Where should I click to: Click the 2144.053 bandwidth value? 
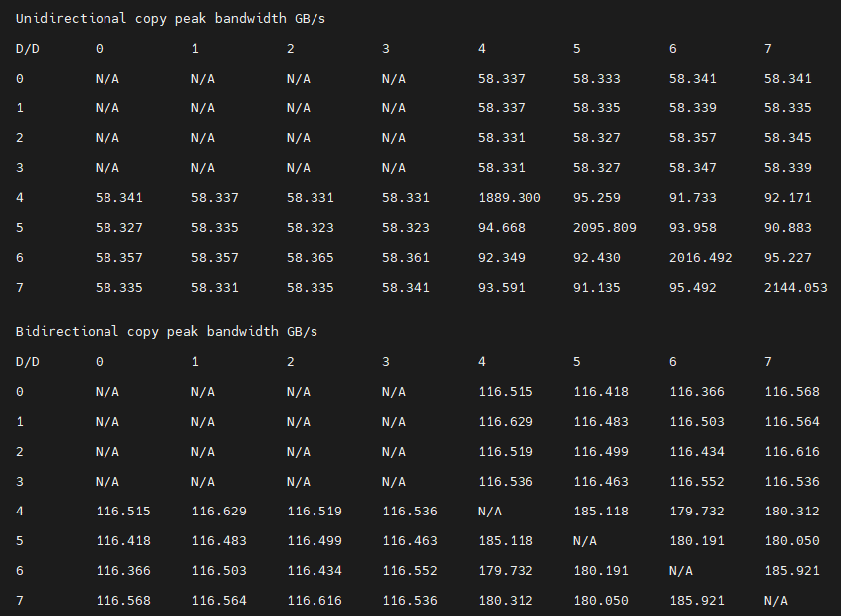point(795,288)
